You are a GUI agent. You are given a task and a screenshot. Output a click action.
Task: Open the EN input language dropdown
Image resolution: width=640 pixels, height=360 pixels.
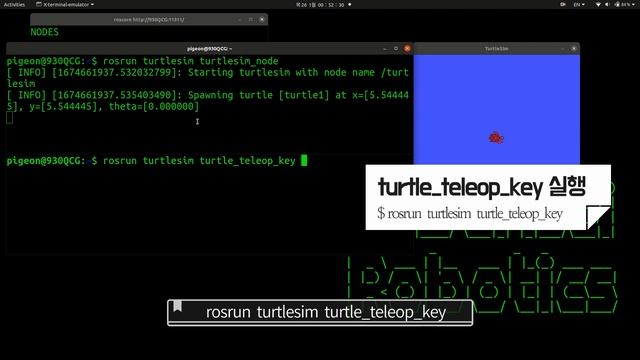click(579, 4)
